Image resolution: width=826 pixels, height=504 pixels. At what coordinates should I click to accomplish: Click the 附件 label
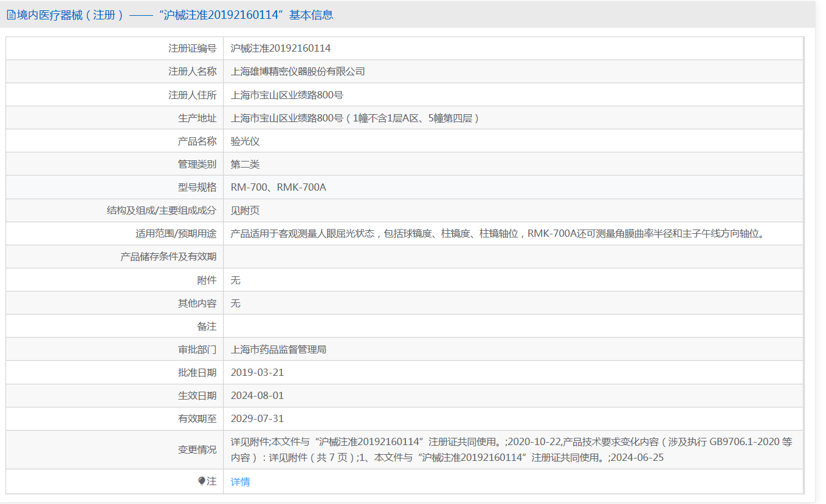207,280
